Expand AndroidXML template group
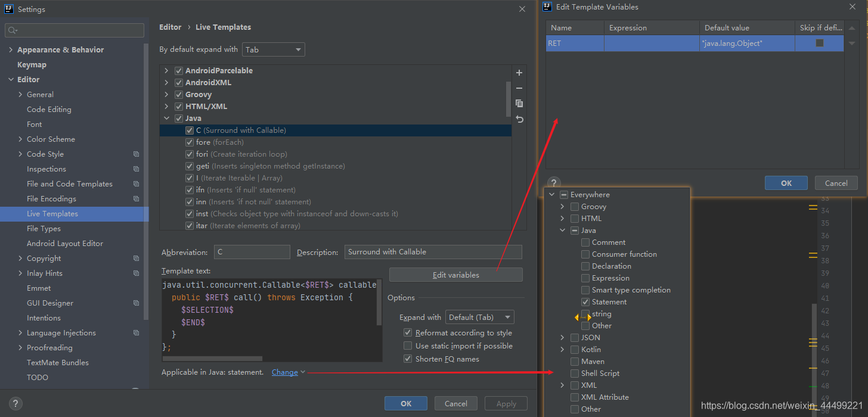Screen dimensions: 868x417 [167, 82]
